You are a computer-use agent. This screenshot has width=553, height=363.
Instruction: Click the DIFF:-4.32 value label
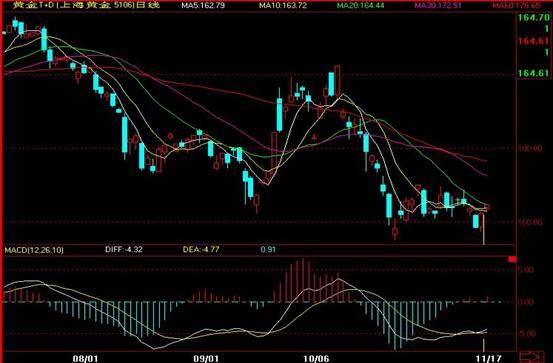[x=124, y=250]
